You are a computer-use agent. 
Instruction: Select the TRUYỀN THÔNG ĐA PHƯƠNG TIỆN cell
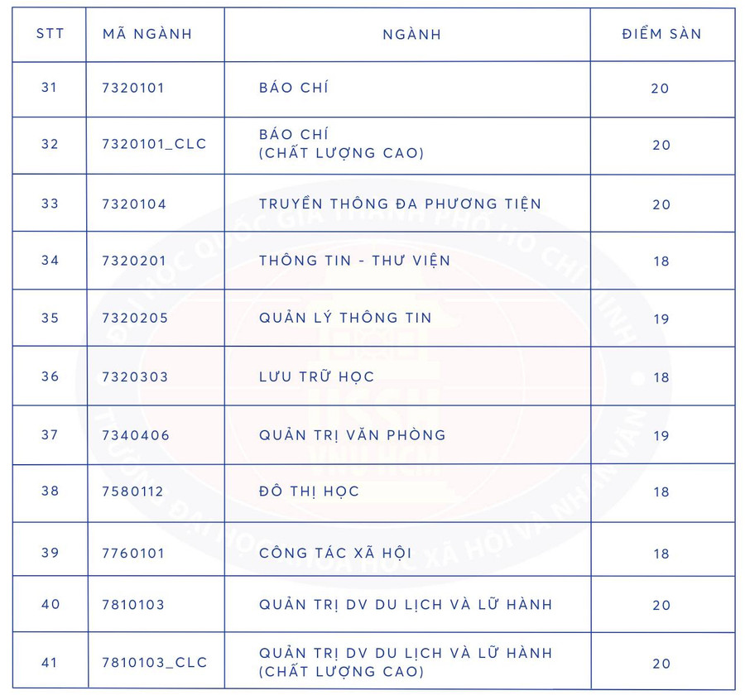[x=400, y=204]
